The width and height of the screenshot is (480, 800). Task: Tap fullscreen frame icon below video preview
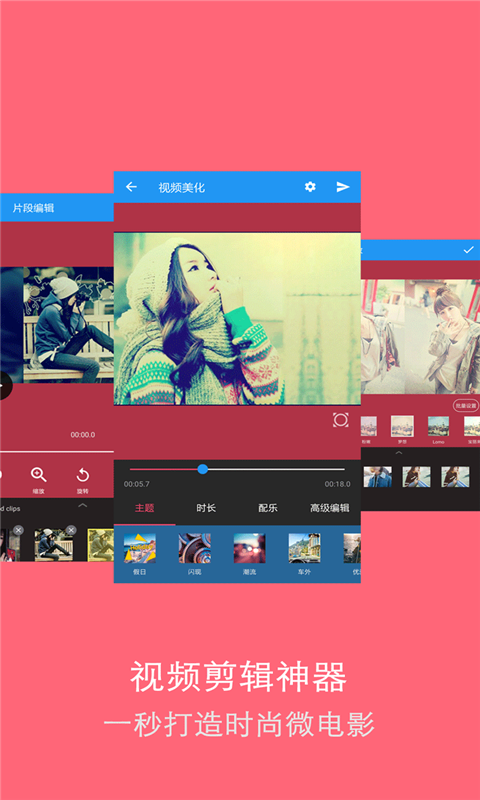point(341,420)
